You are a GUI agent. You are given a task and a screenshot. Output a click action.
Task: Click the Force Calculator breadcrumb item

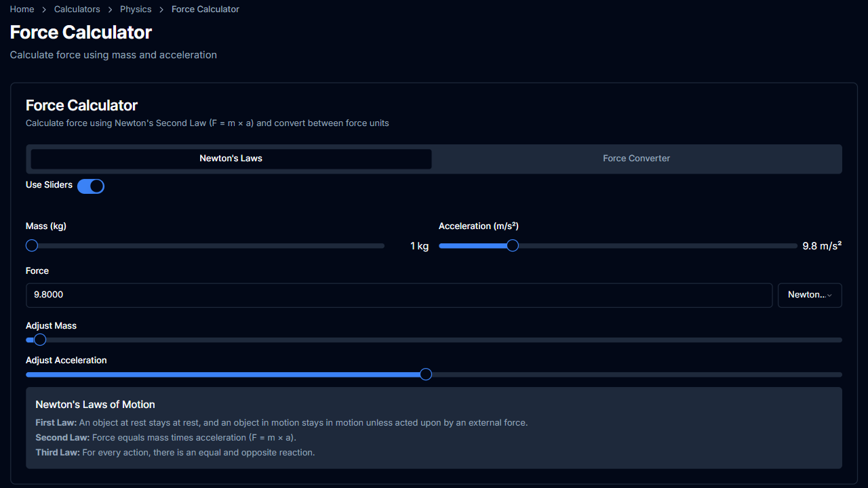click(x=205, y=9)
